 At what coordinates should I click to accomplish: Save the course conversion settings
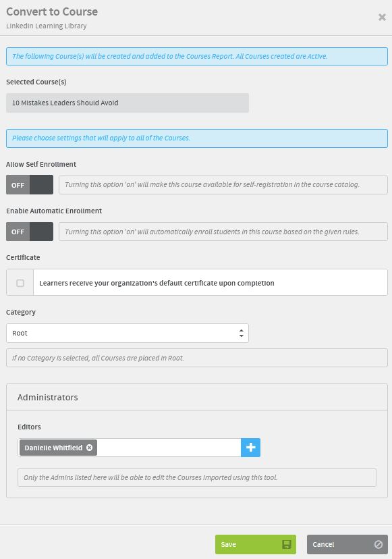(x=256, y=544)
